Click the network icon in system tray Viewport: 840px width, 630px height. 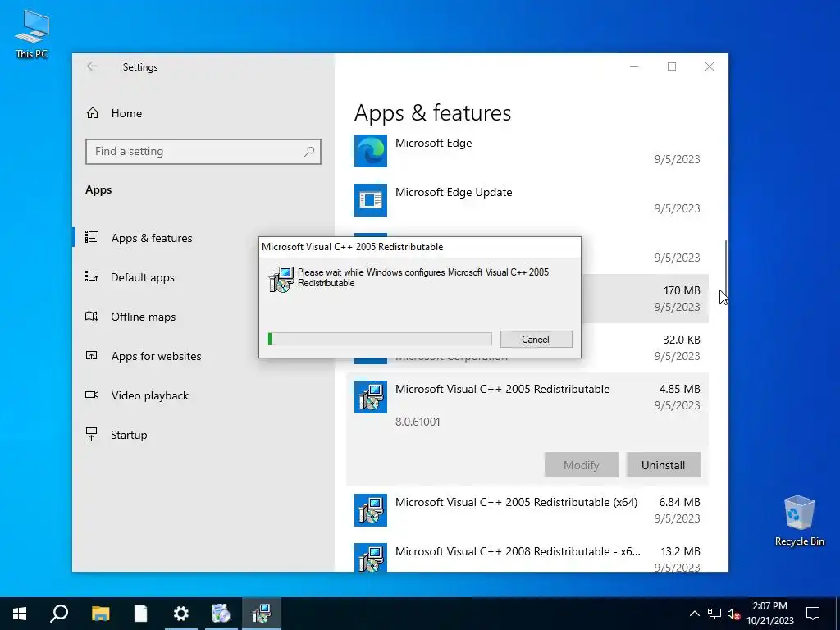coord(714,614)
